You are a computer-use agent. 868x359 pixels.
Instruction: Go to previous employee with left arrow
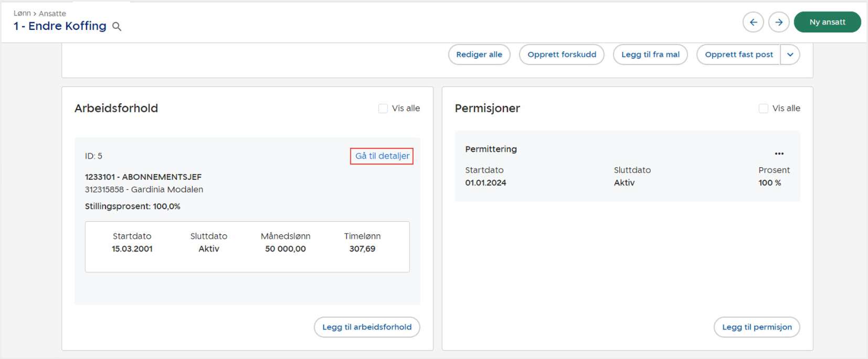pos(753,22)
